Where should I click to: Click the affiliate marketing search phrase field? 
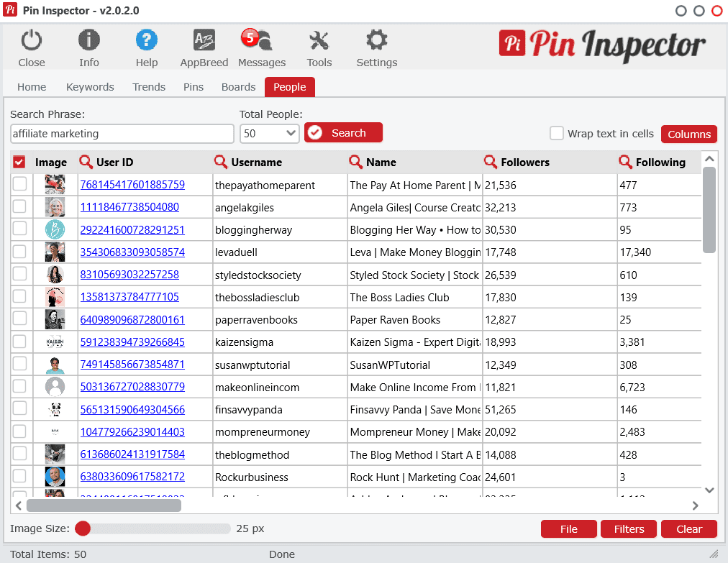click(121, 134)
